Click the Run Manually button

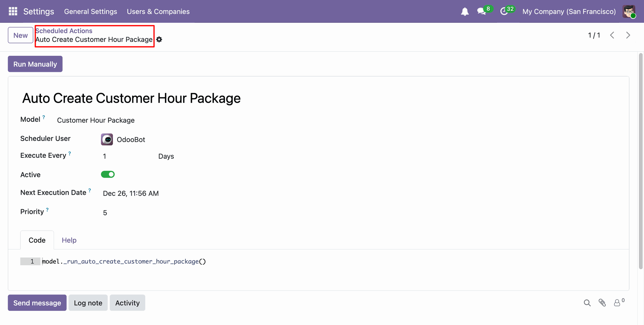tap(35, 64)
